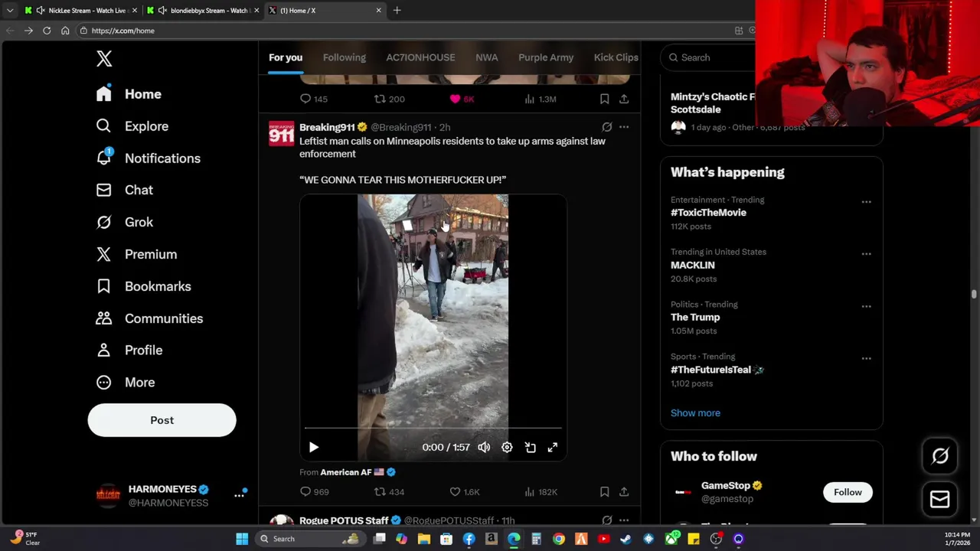Repost the post with 200 reposts
The image size is (980, 551).
pyautogui.click(x=389, y=99)
